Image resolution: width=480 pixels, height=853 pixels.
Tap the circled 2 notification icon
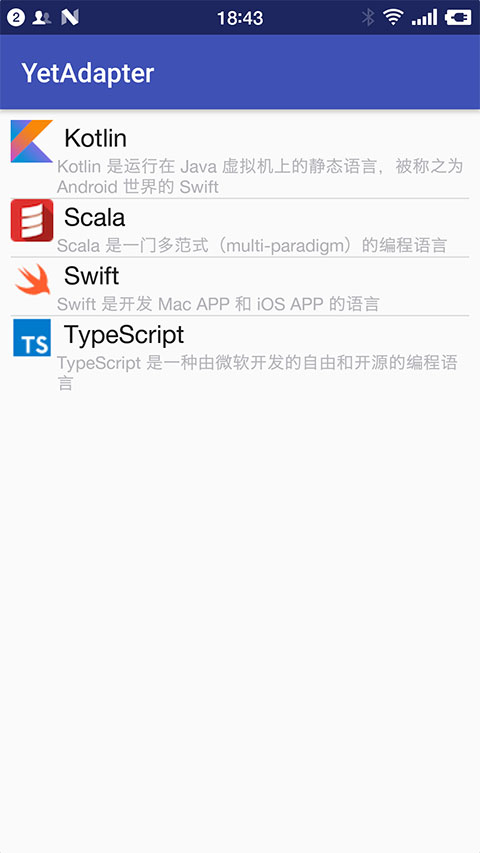(x=16, y=17)
